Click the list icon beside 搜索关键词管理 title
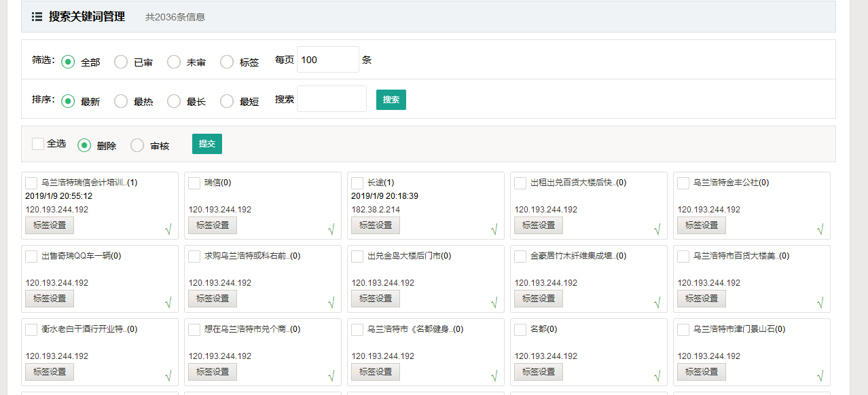 [37, 17]
